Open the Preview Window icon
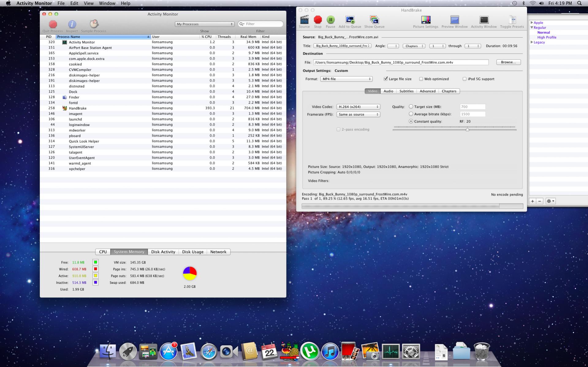The width and height of the screenshot is (588, 367). point(454,20)
